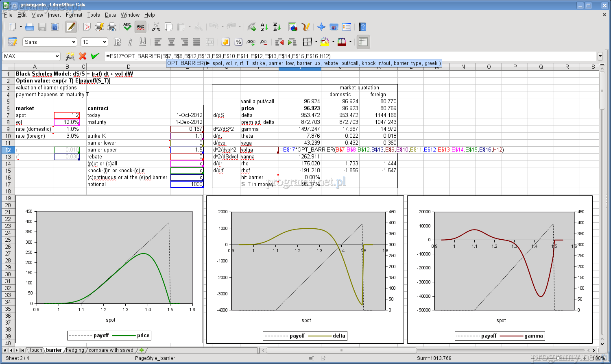Open the background color palette dropdown
Viewport: 611px width, 364px height.
click(x=333, y=42)
